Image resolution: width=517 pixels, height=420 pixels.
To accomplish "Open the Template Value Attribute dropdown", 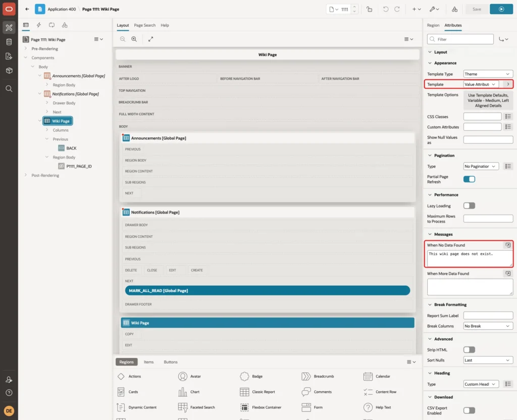I will (x=481, y=84).
